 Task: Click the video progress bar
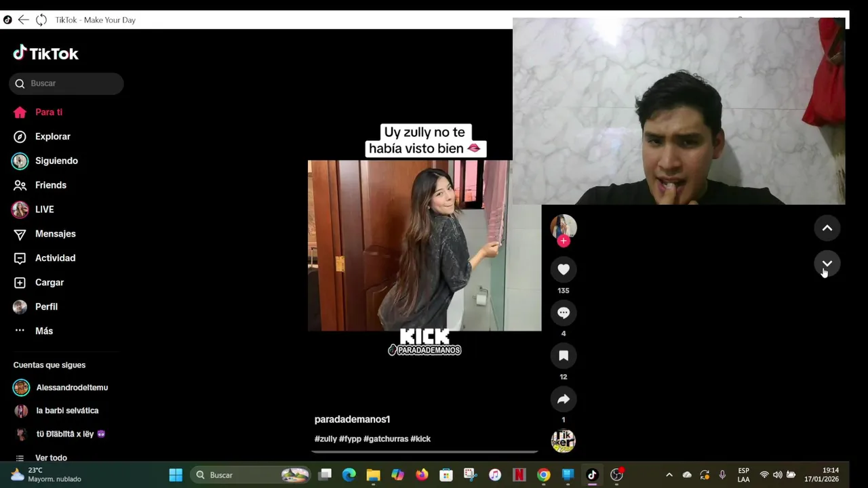coord(425,451)
